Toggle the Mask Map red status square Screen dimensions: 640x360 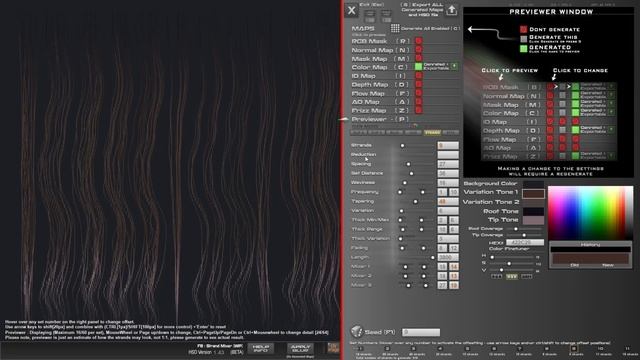418,58
